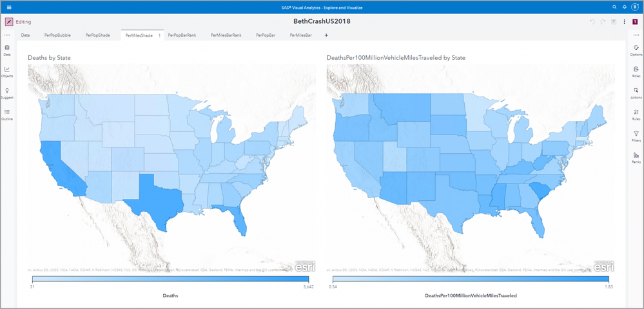This screenshot has width=644, height=309.
Task: Click California on the Deaths map
Action: (x=57, y=168)
